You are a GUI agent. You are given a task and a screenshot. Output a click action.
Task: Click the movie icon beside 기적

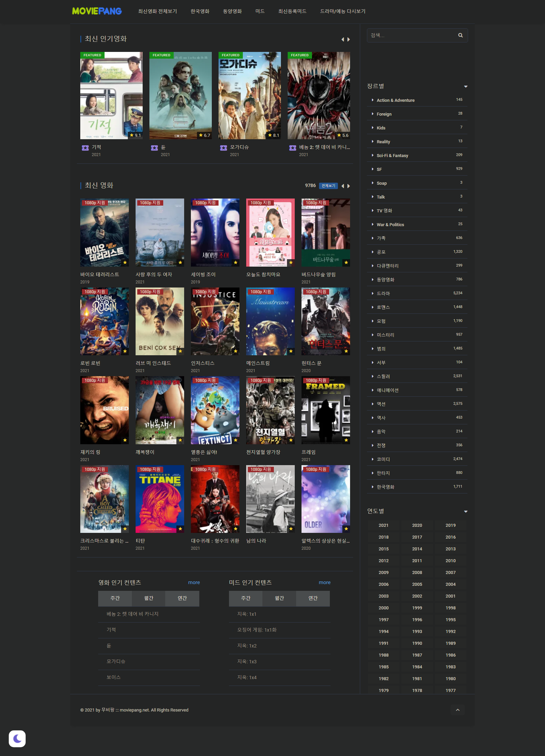click(x=85, y=148)
